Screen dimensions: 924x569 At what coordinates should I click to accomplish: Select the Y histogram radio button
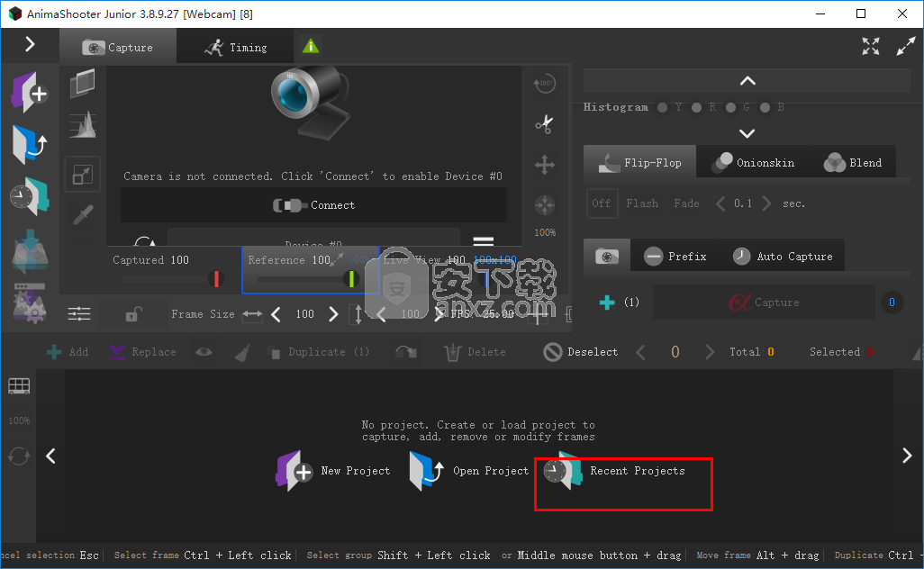click(x=662, y=107)
